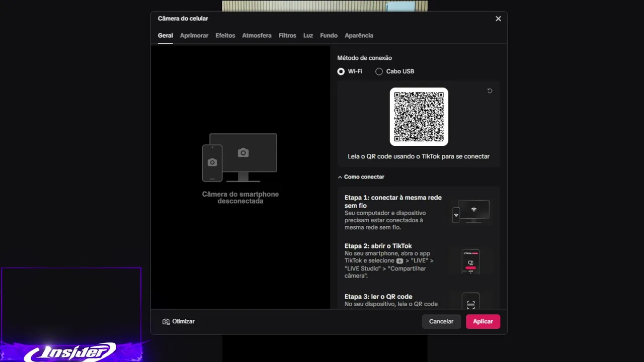The width and height of the screenshot is (644, 362).
Task: Go to the Aparência tab
Action: [359, 36]
